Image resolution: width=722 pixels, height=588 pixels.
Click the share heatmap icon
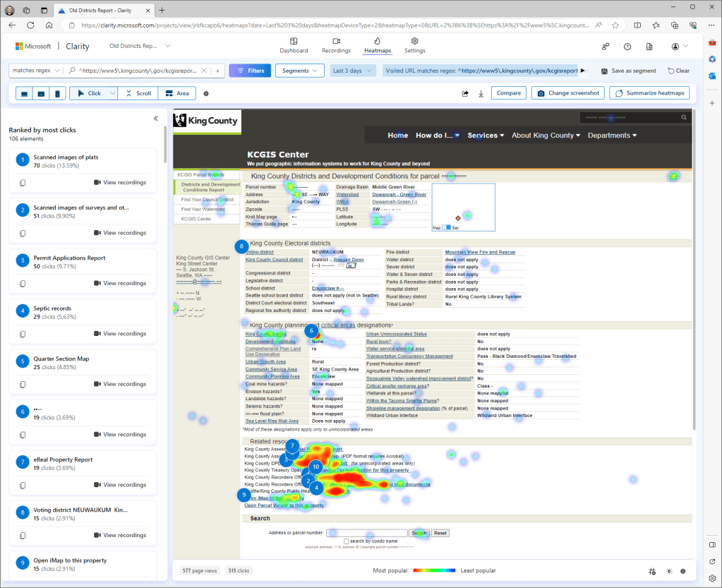click(x=465, y=93)
